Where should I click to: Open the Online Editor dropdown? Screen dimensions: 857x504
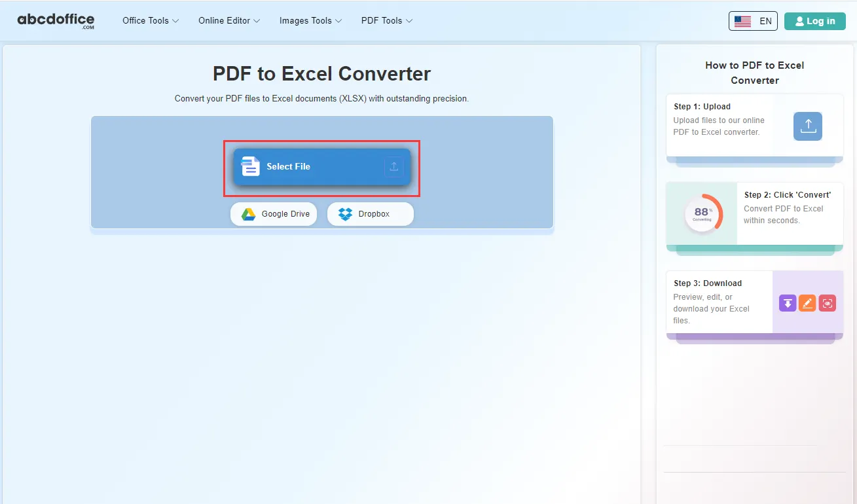(x=229, y=21)
